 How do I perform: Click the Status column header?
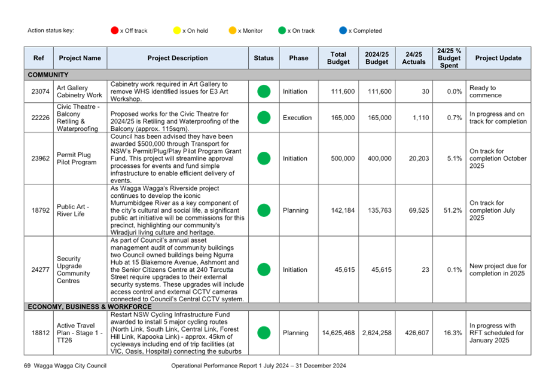pyautogui.click(x=264, y=58)
